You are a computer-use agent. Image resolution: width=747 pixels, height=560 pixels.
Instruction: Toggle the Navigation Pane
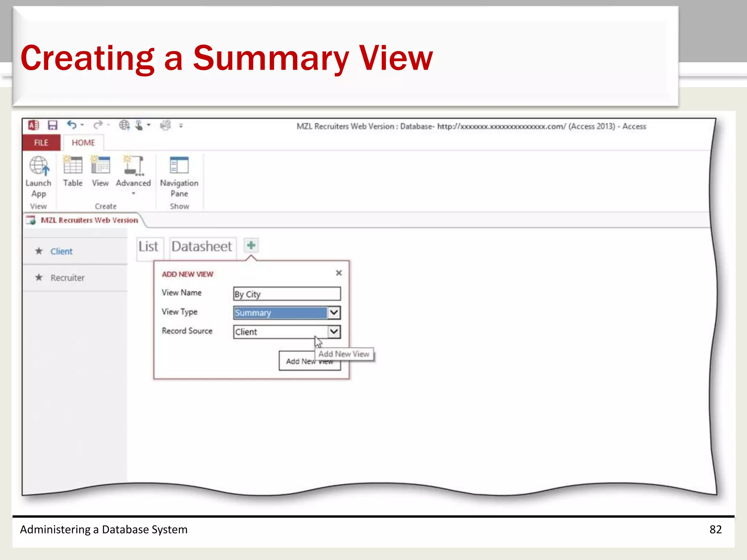click(x=179, y=177)
